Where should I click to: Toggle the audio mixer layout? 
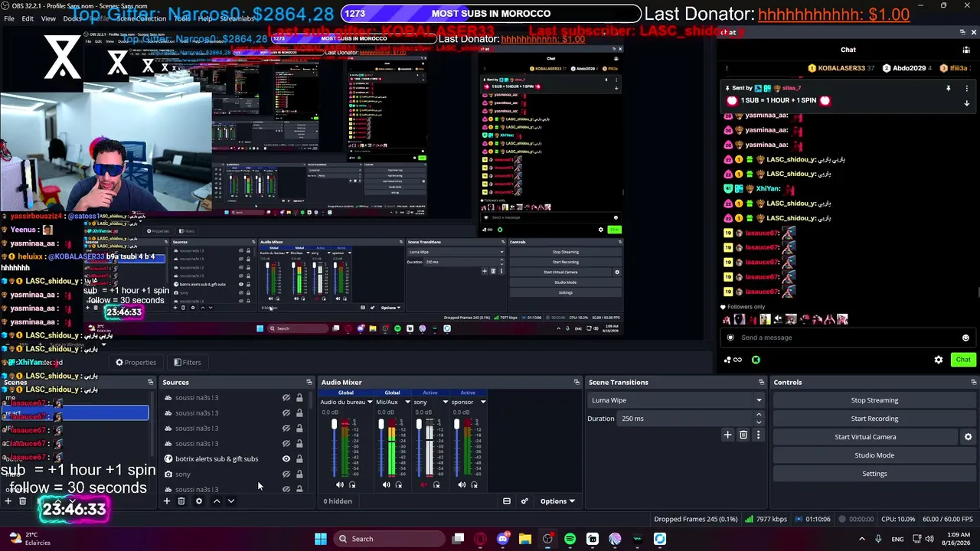coord(506,501)
